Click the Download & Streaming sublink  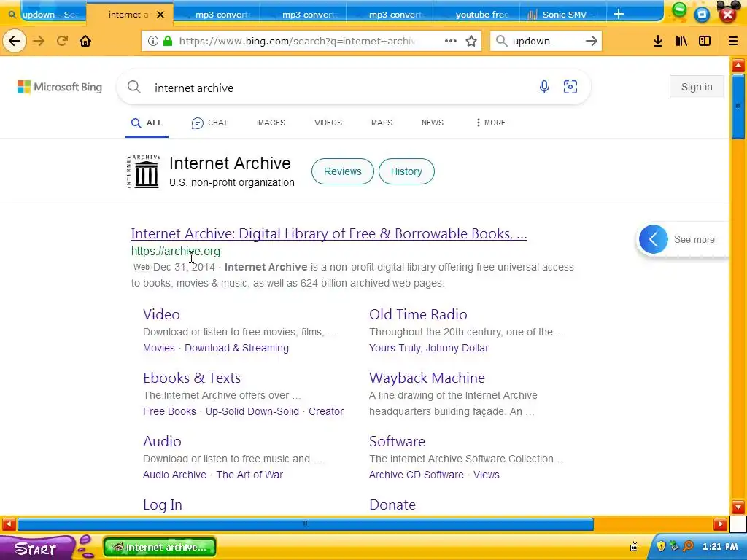point(236,348)
